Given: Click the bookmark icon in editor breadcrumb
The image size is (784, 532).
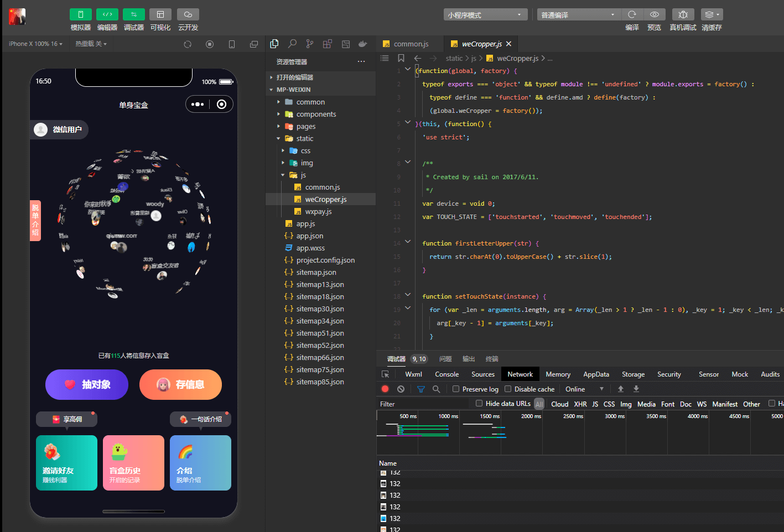Looking at the screenshot, I should pyautogui.click(x=401, y=58).
